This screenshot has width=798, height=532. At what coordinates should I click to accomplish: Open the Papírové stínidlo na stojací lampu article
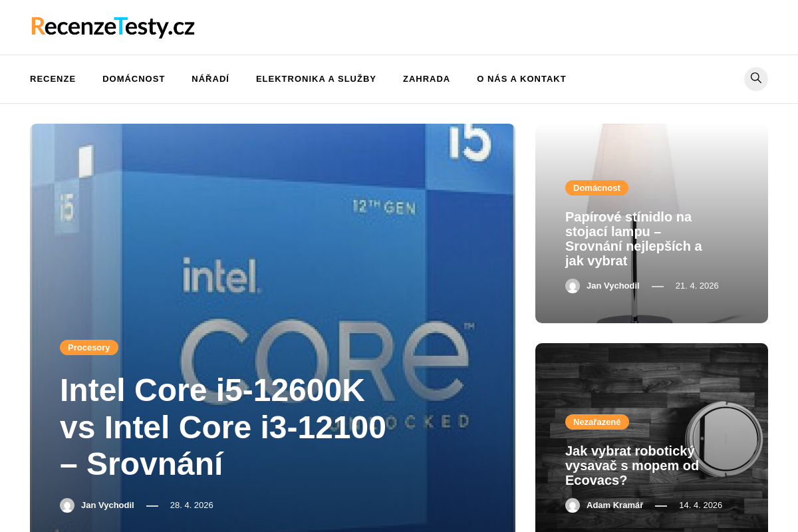634,239
